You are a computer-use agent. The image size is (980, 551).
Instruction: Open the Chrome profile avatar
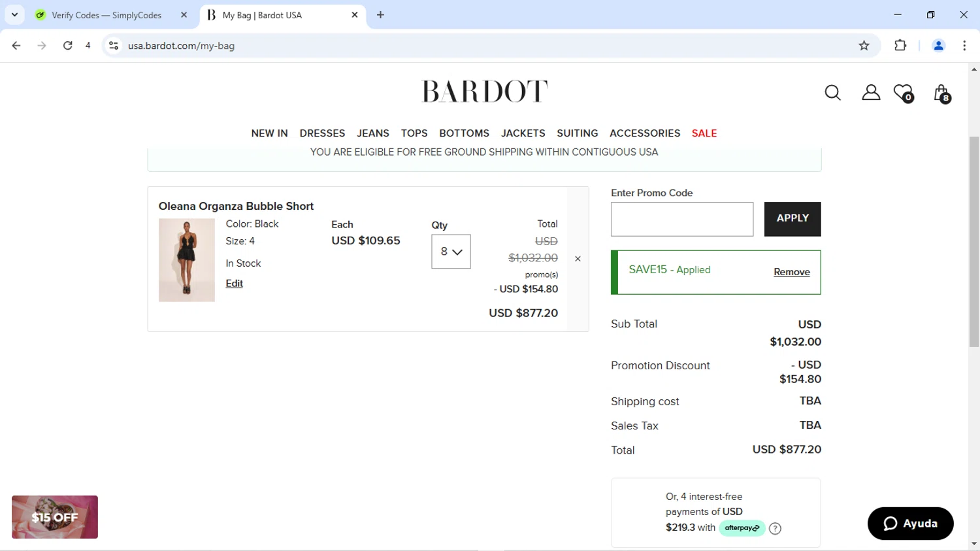[x=938, y=46]
